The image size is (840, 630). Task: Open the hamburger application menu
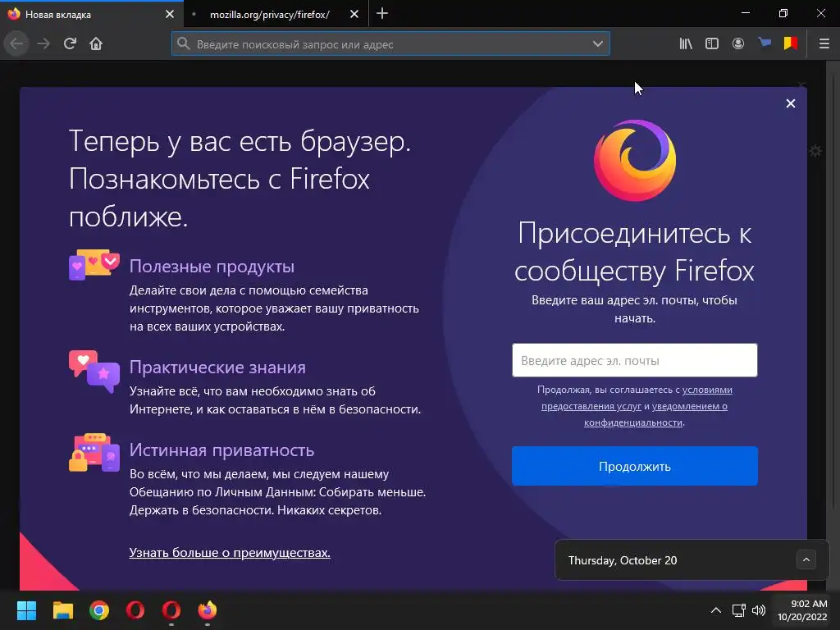tap(824, 43)
